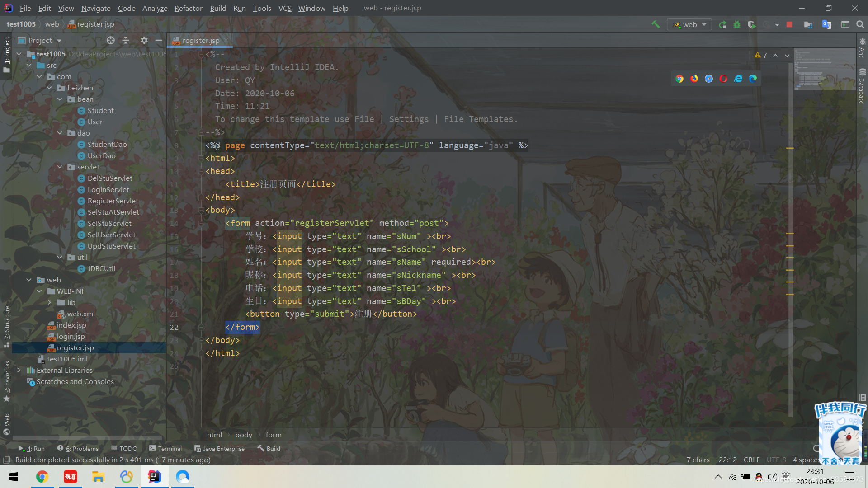Go to previous highlighted problem arrow
Viewport: 868px width, 488px height.
775,55
